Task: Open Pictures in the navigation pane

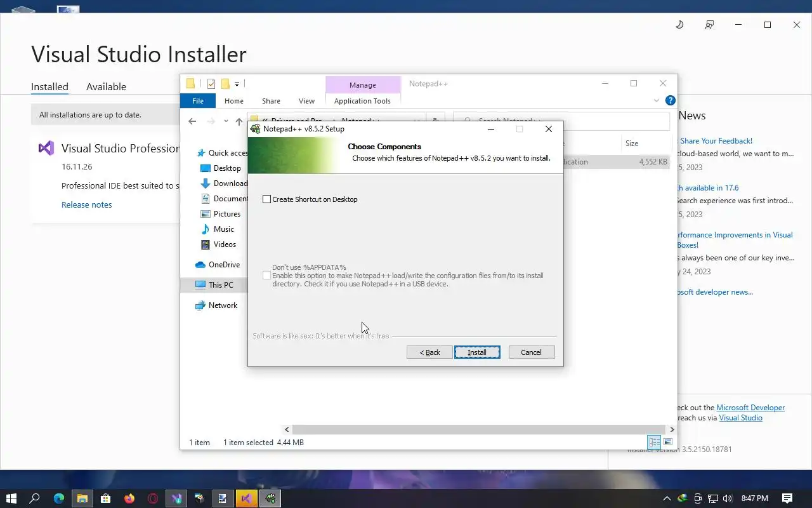Action: coord(221,214)
